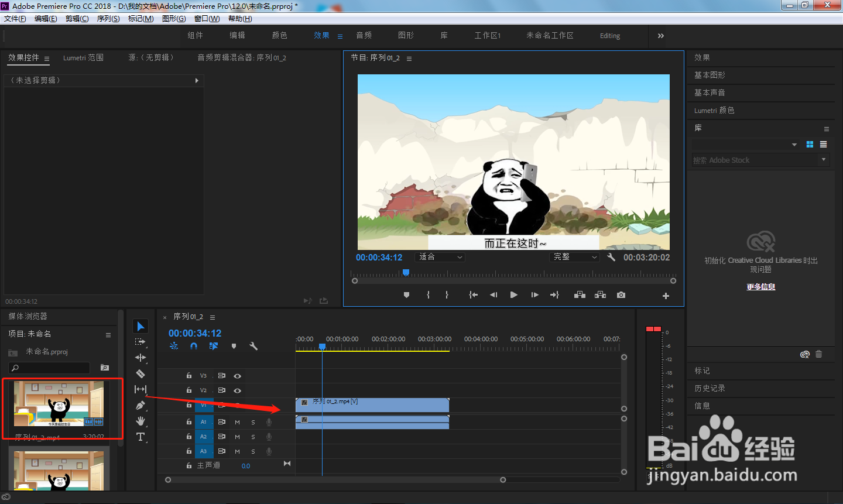This screenshot has width=843, height=504.
Task: Select the Ripple Edit tool
Action: pos(140,358)
